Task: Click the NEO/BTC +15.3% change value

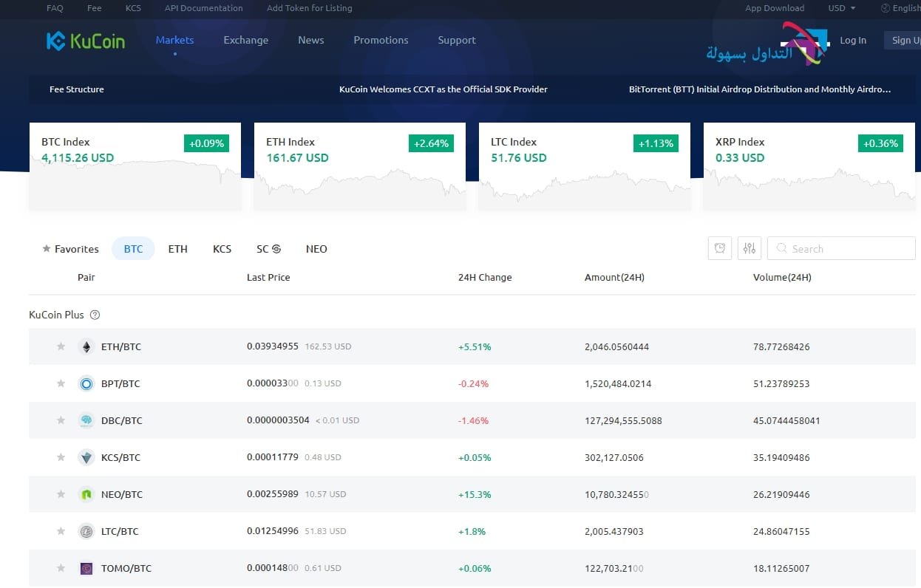Action: coord(475,494)
